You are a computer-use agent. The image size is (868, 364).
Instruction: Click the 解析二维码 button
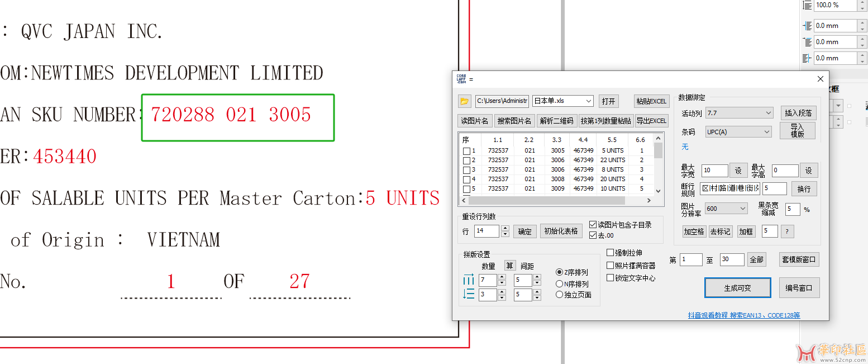557,121
